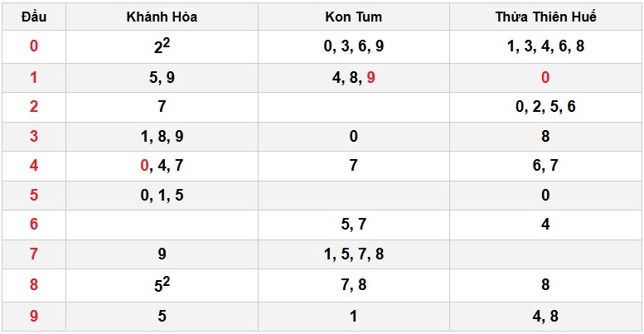The height and width of the screenshot is (334, 644).
Task: Click the Đầu column header
Action: click(x=34, y=17)
